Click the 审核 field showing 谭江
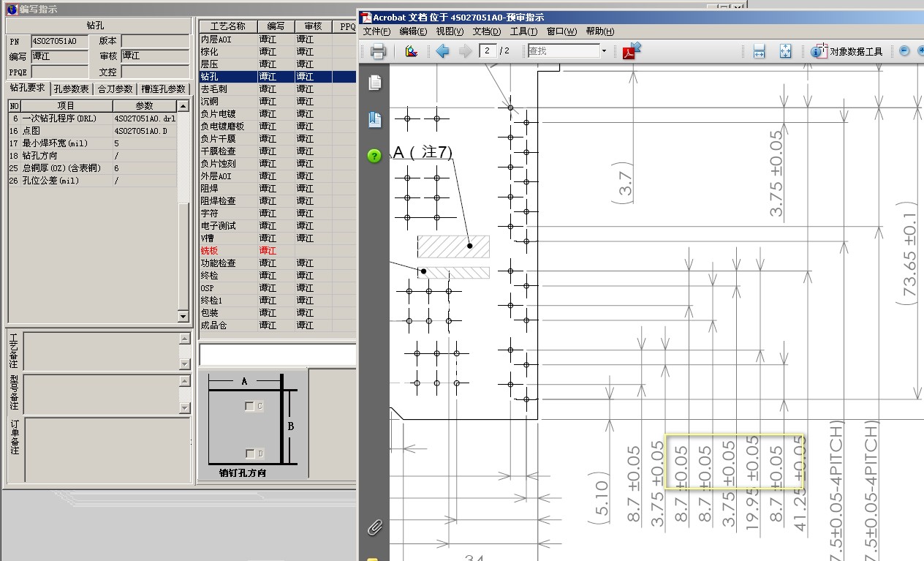This screenshot has height=561, width=924. pyautogui.click(x=155, y=56)
